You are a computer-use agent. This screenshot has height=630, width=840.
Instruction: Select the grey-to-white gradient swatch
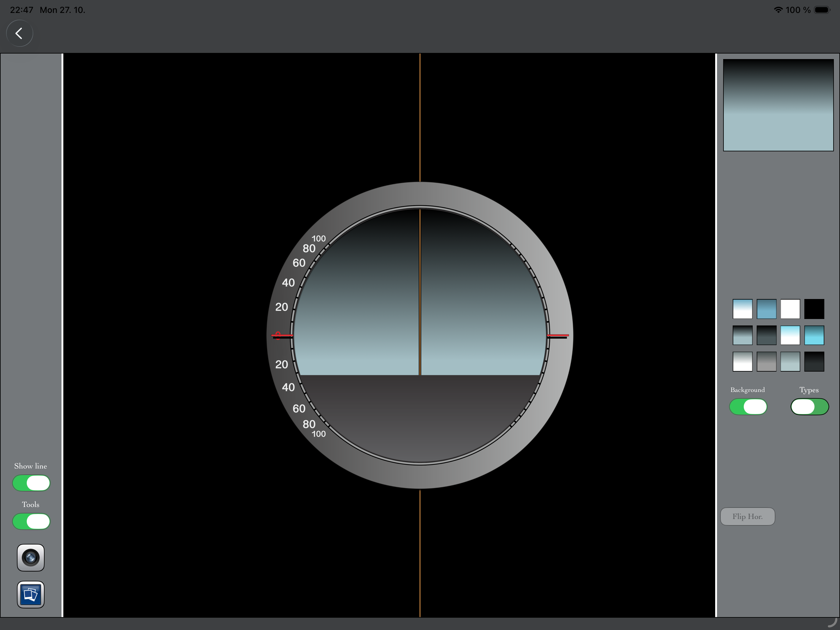743,361
